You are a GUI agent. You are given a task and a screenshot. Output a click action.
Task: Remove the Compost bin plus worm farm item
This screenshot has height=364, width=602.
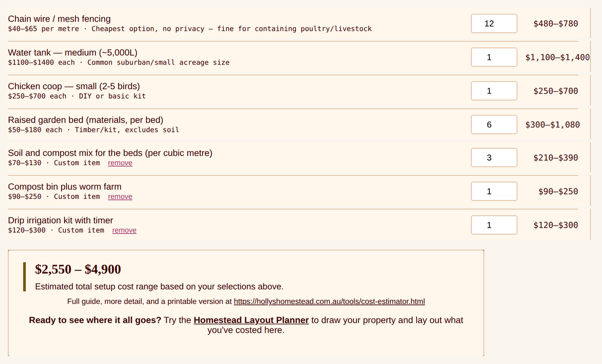pos(120,197)
